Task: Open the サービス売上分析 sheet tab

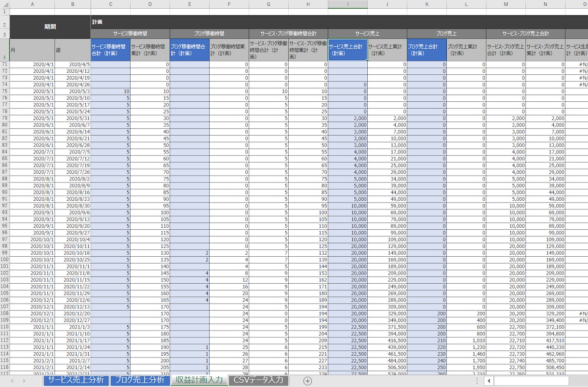Action: click(x=76, y=380)
